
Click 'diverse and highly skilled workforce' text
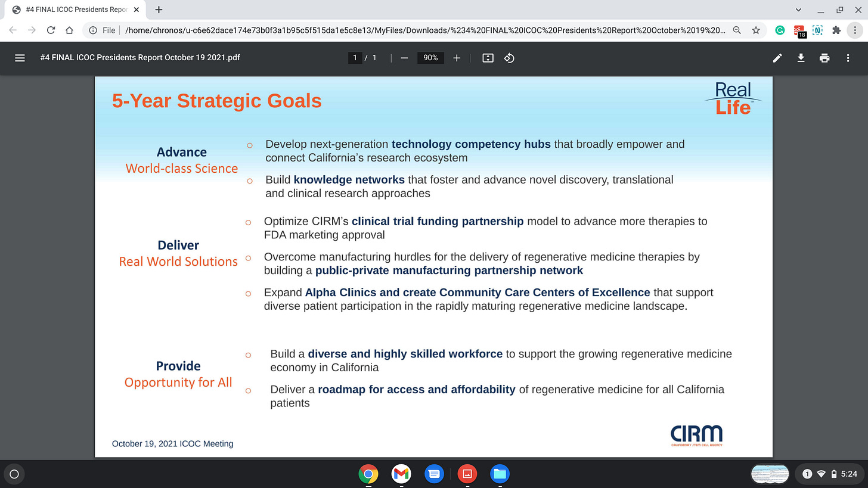pyautogui.click(x=405, y=354)
